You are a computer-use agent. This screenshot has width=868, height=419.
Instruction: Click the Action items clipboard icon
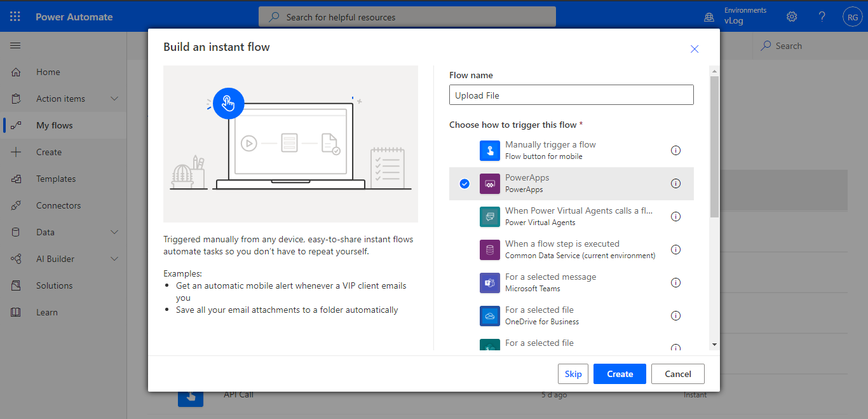(17, 99)
